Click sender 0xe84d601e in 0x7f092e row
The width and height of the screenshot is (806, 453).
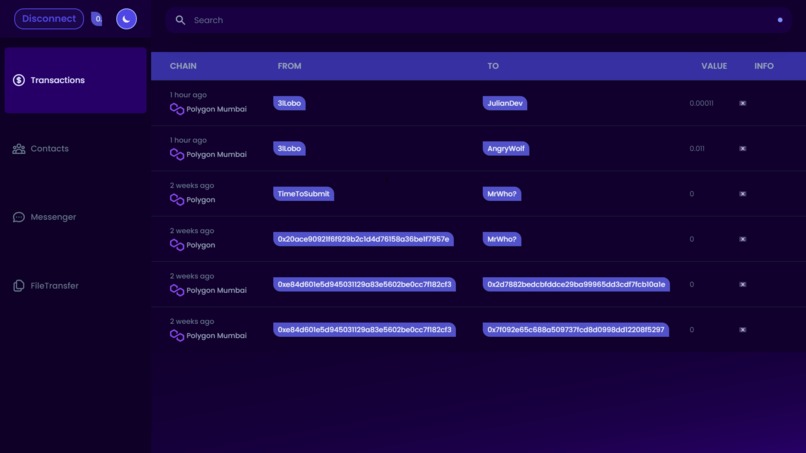364,330
